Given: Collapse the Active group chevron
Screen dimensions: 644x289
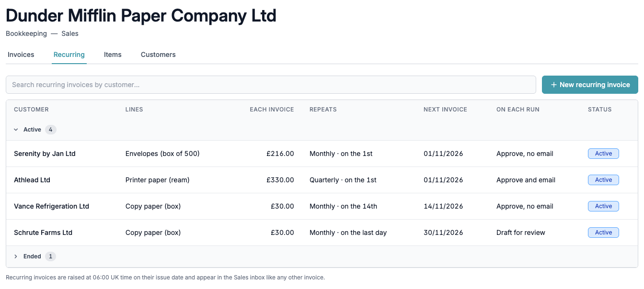Looking at the screenshot, I should click(x=16, y=130).
